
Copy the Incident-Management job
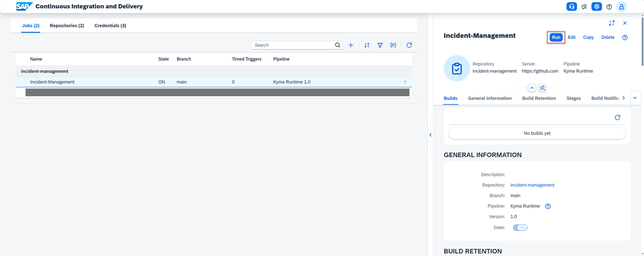[x=589, y=38]
